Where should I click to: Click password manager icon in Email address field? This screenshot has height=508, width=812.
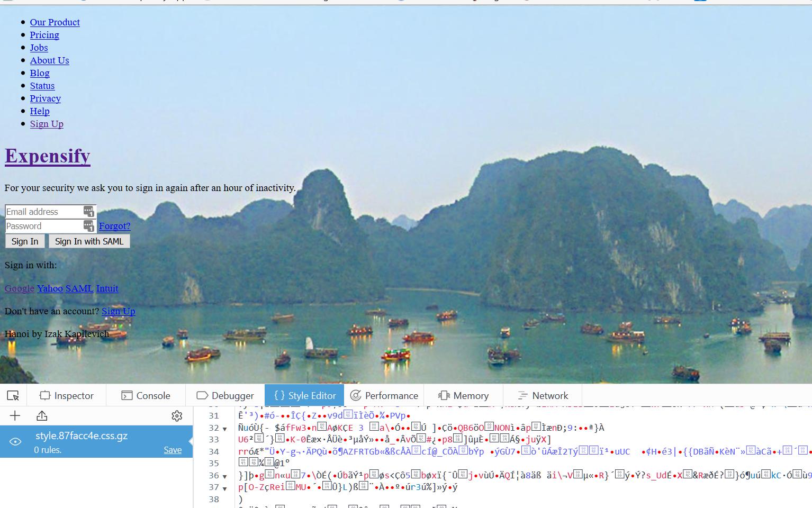(88, 212)
